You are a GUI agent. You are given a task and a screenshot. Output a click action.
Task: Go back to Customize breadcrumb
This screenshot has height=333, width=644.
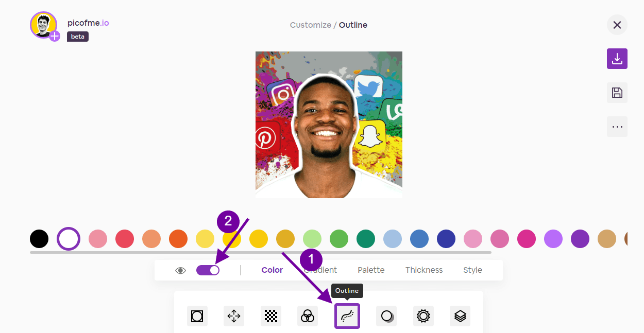[311, 25]
